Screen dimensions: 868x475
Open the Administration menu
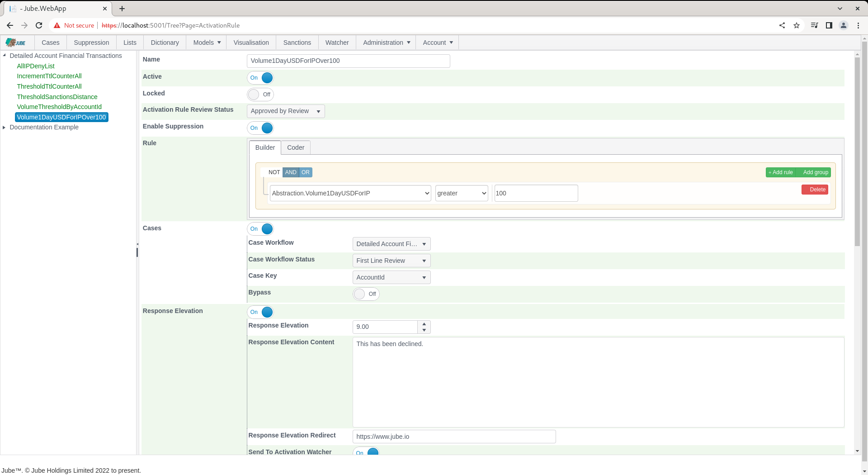(386, 43)
